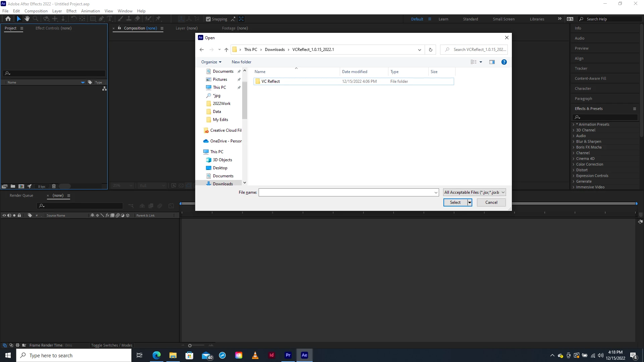Click Toggle Switches / Modes
Screen dimensions: 644x362
pos(112,345)
